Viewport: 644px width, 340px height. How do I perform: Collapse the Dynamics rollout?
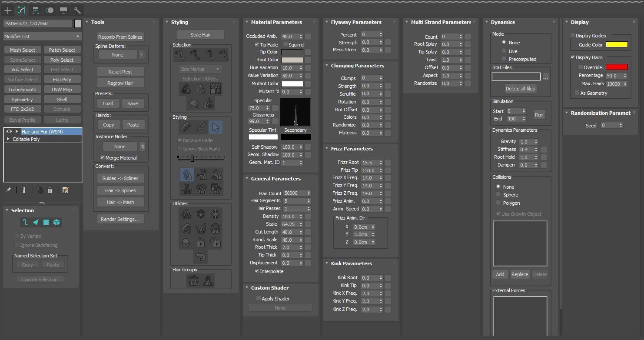click(487, 22)
